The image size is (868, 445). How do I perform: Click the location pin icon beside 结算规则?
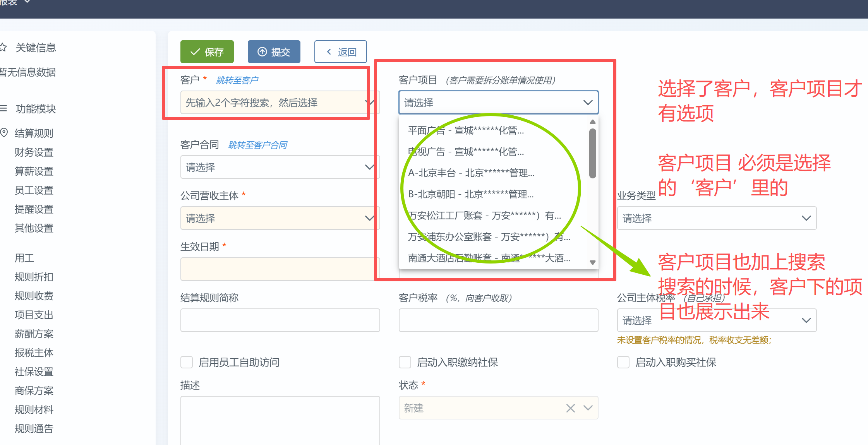click(x=4, y=133)
